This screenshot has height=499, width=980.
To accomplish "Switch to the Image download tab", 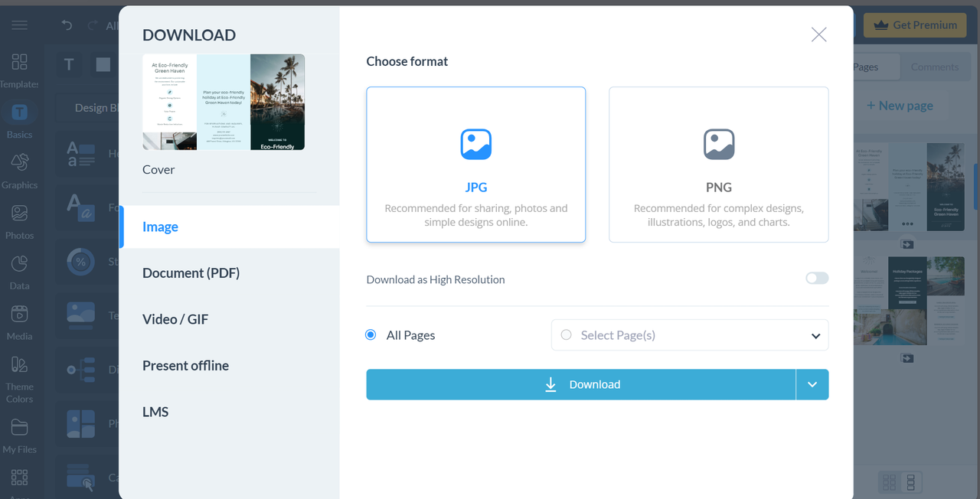I will [x=230, y=227].
